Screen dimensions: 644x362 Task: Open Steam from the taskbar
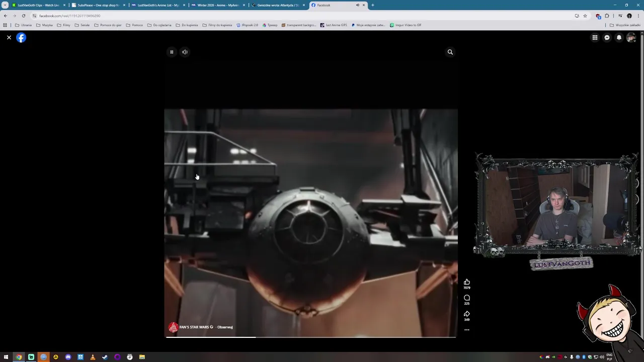(105, 357)
